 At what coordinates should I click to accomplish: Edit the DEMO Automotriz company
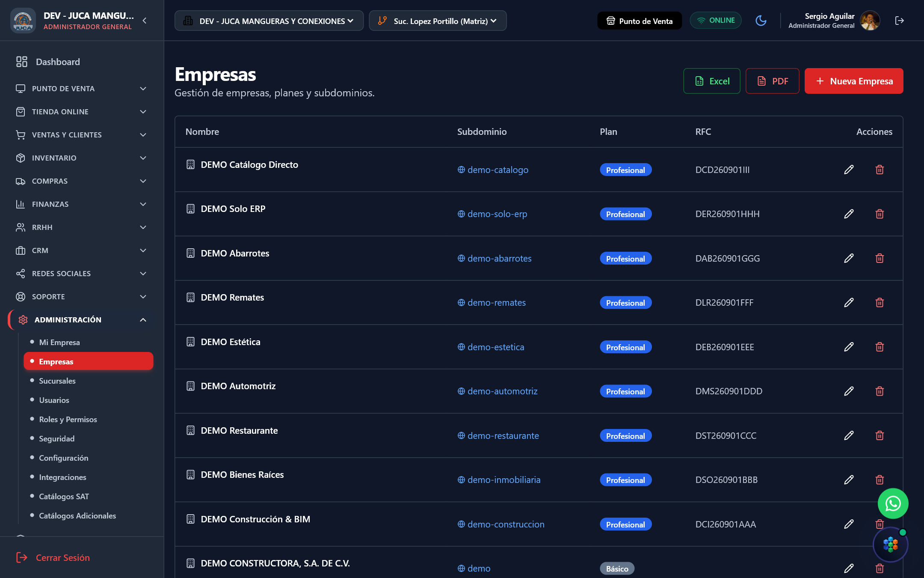(x=849, y=391)
